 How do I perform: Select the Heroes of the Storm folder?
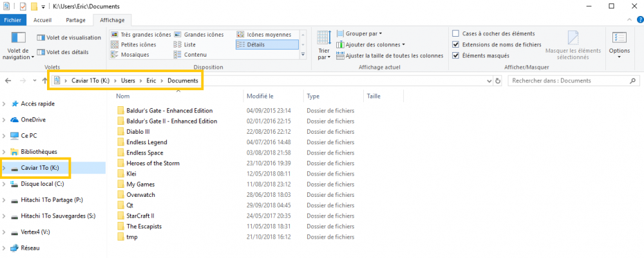point(153,163)
